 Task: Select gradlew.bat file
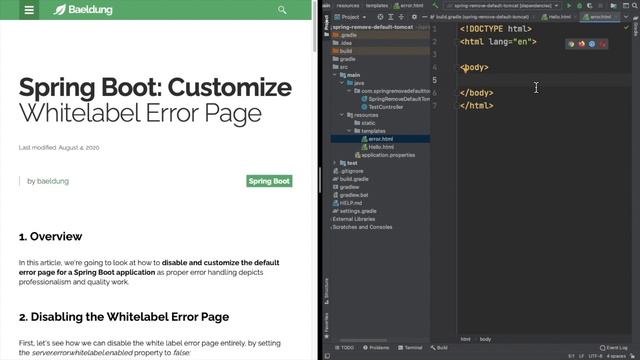[x=351, y=195]
